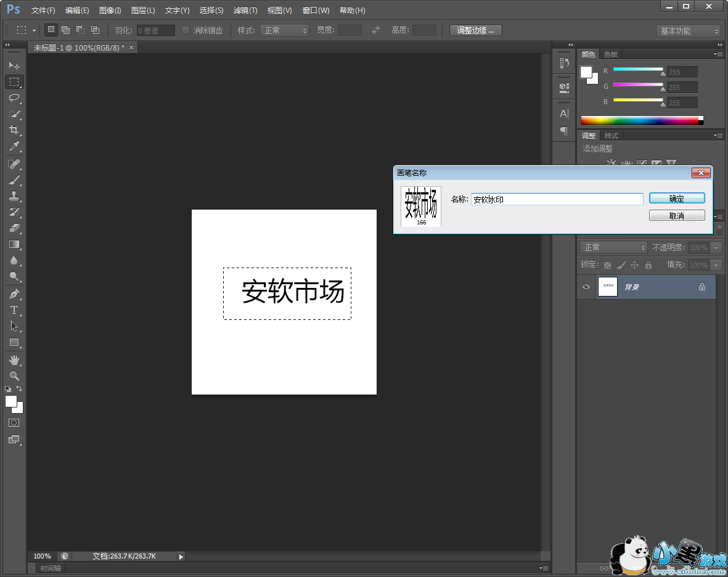Select the Brush tool
This screenshot has width=728, height=577.
coord(14,180)
